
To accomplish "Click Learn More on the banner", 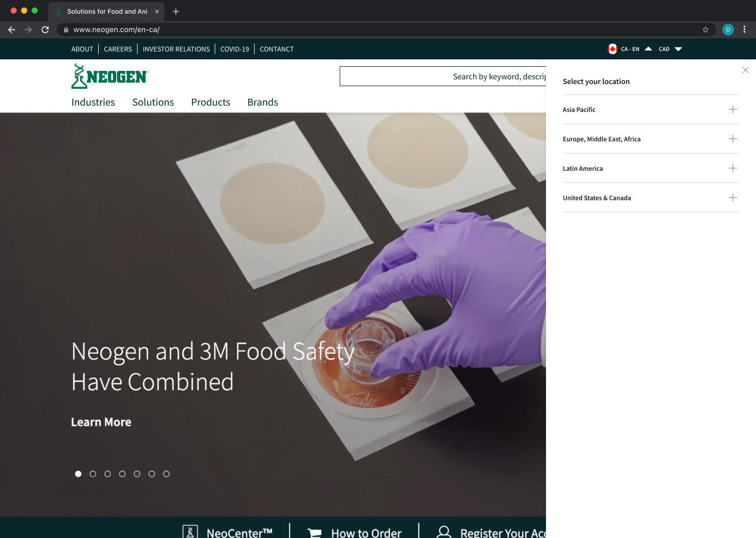I will (101, 422).
